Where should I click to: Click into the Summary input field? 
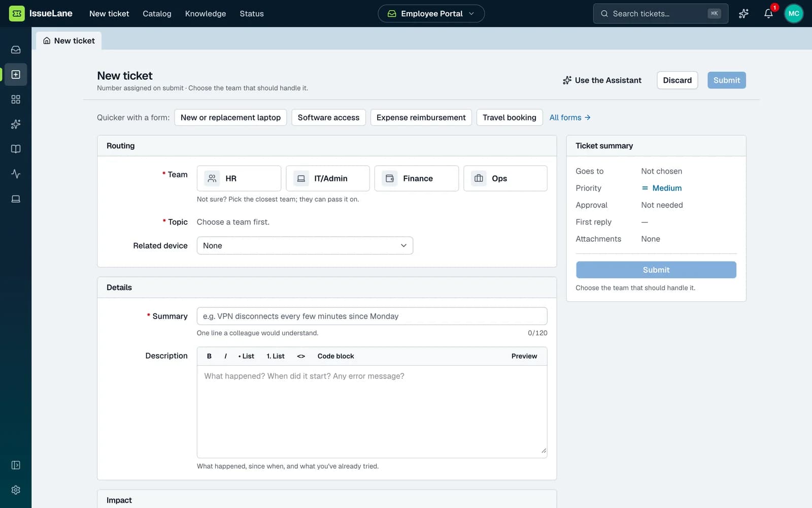point(372,316)
